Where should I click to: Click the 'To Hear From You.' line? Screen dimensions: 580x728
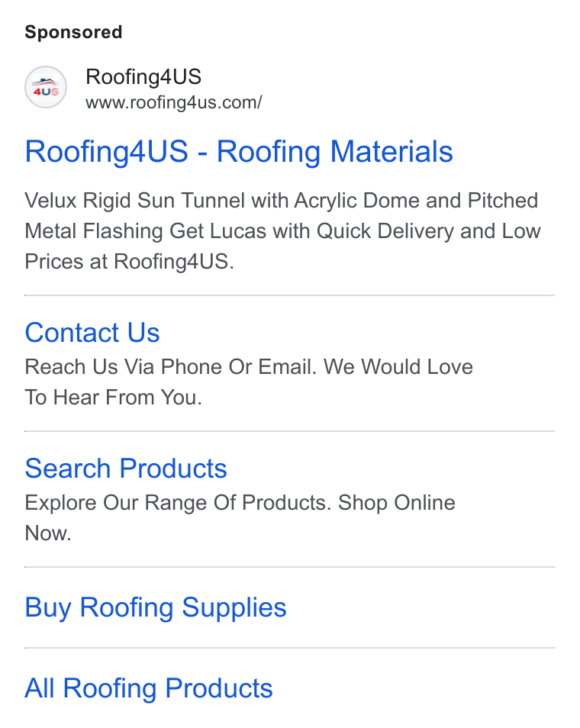(113, 398)
